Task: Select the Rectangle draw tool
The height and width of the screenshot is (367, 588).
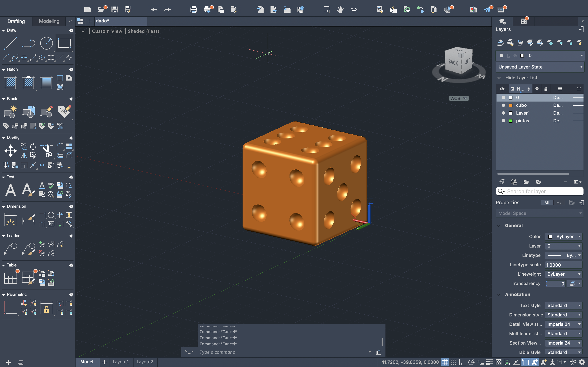Action: (64, 43)
